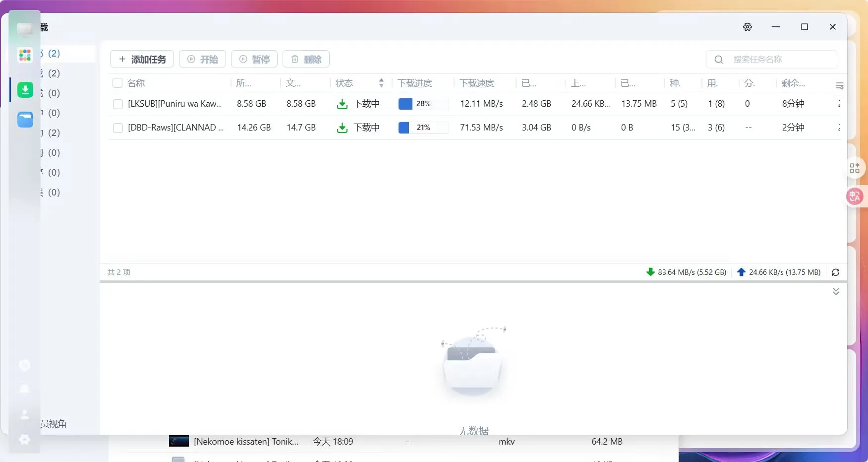Click download status icon of LKSUB task
This screenshot has width=868, height=462.
pyautogui.click(x=342, y=104)
